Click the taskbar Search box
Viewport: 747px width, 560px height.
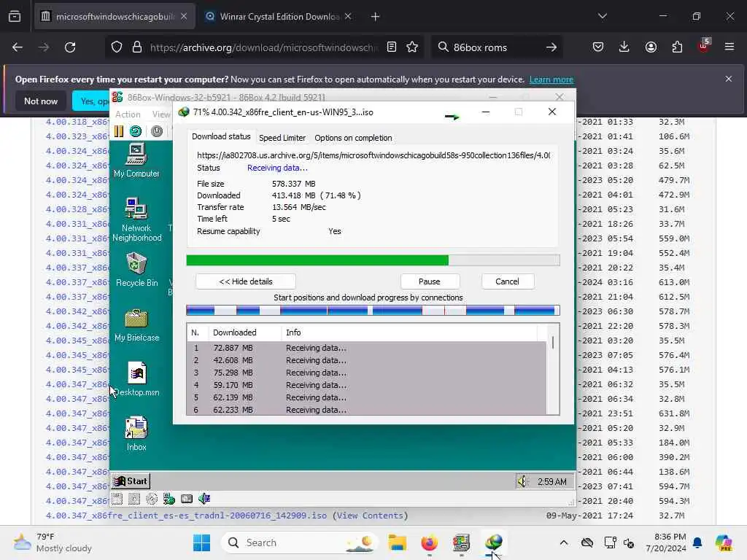300,542
